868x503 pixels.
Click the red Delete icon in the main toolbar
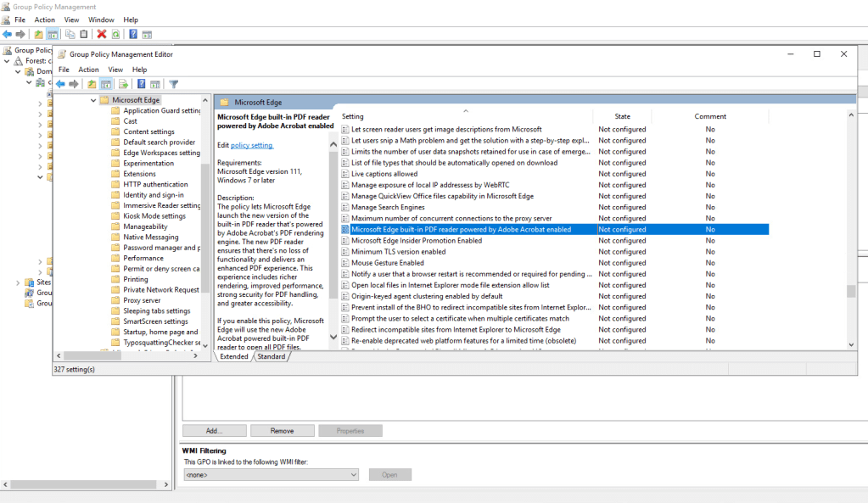pos(102,34)
